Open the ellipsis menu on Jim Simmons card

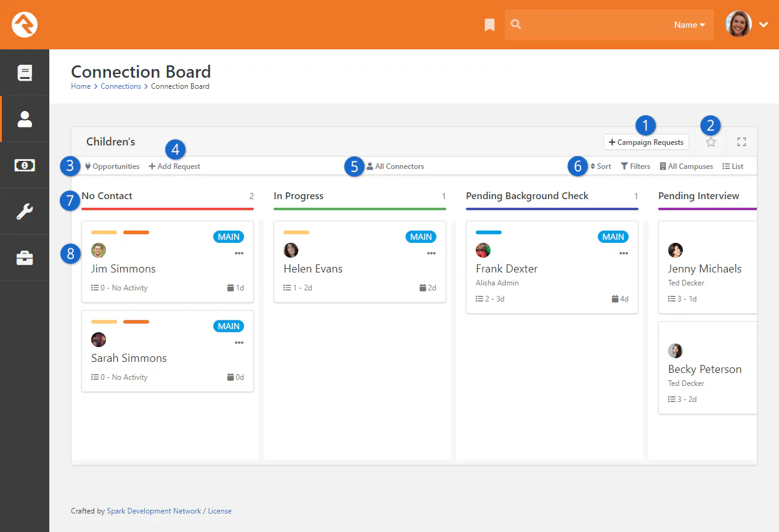click(239, 253)
